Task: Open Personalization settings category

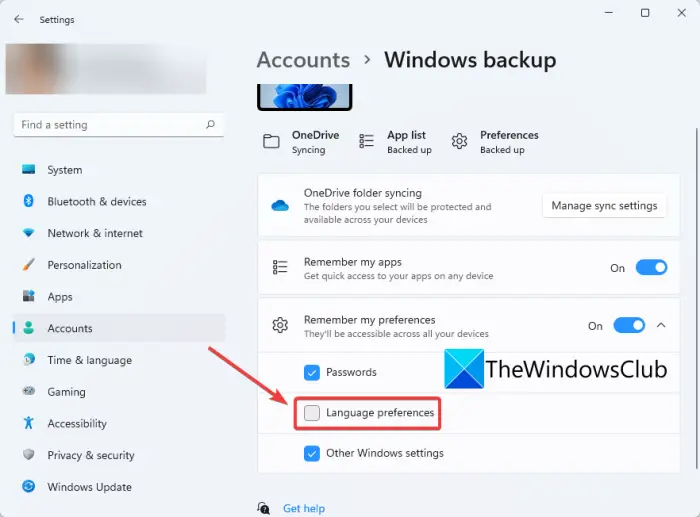Action: click(x=119, y=265)
